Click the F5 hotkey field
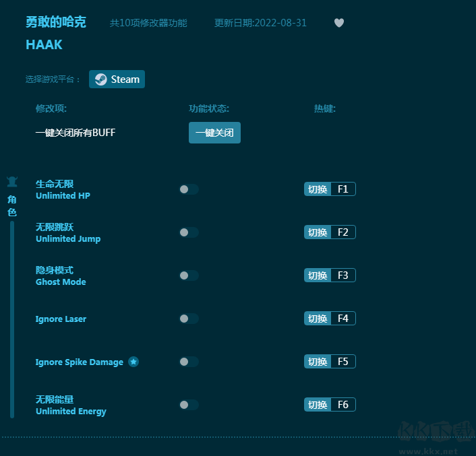 (343, 362)
